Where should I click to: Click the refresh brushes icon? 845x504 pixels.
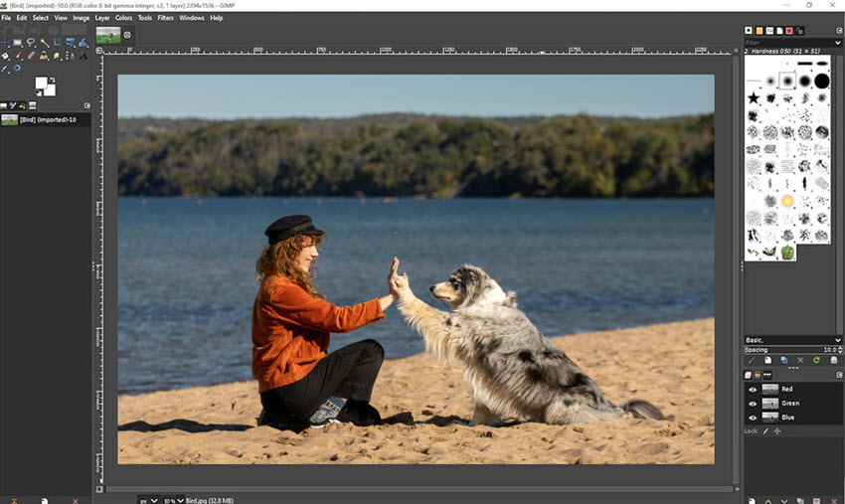coord(816,360)
